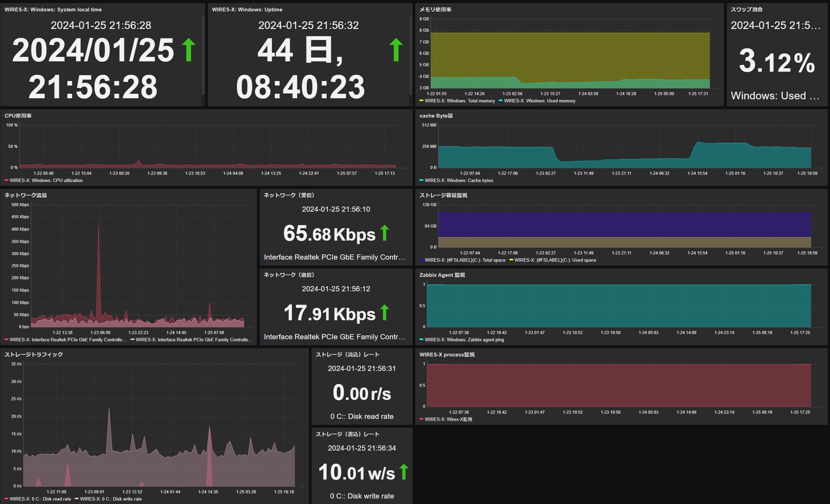Screen dimensions: 830x504
Task: Open the cache Byte量 widget header
Action: pyautogui.click(x=436, y=116)
